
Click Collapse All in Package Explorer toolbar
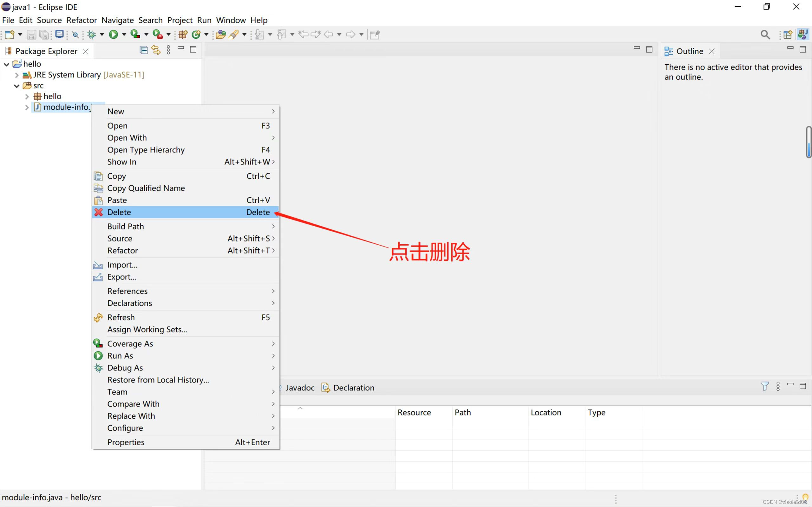pyautogui.click(x=144, y=50)
